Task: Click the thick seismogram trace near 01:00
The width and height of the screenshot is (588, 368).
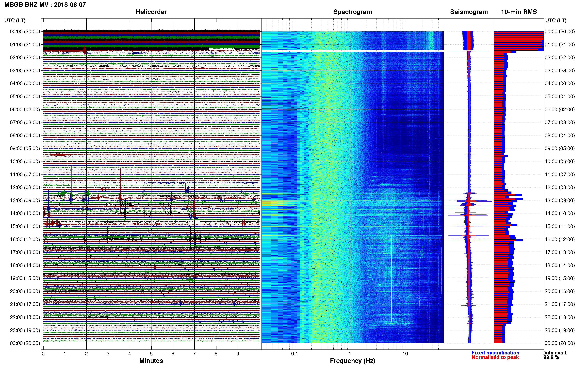Action: (x=468, y=41)
